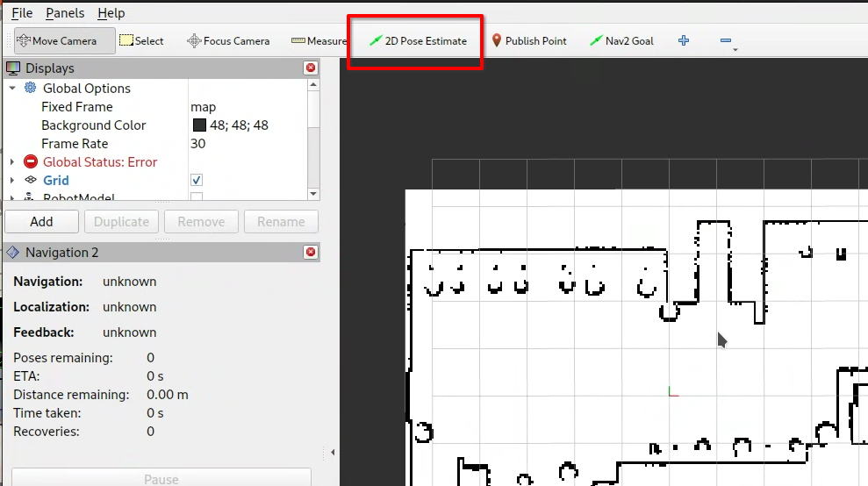Screen dimensions: 868x486
Task: Select the Move Camera tool
Action: click(64, 41)
